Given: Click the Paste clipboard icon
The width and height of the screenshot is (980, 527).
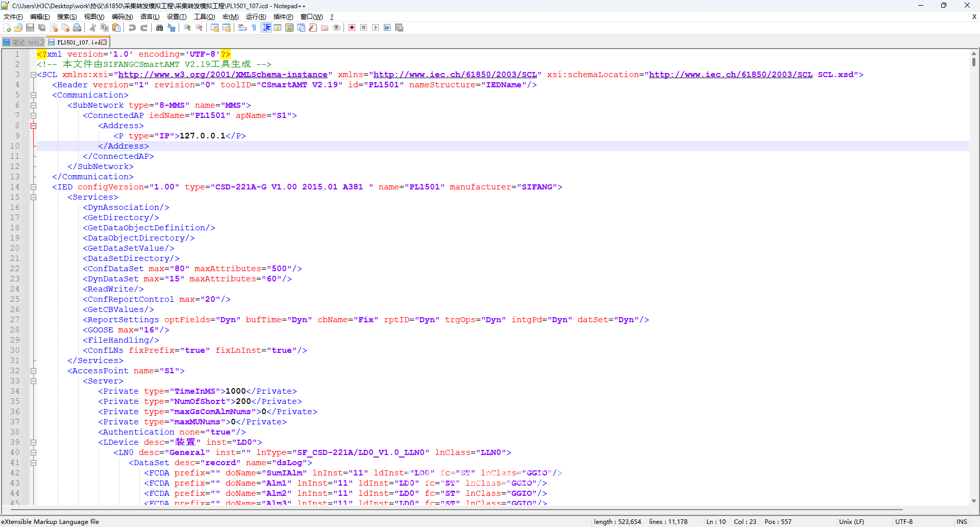Looking at the screenshot, I should tap(116, 28).
